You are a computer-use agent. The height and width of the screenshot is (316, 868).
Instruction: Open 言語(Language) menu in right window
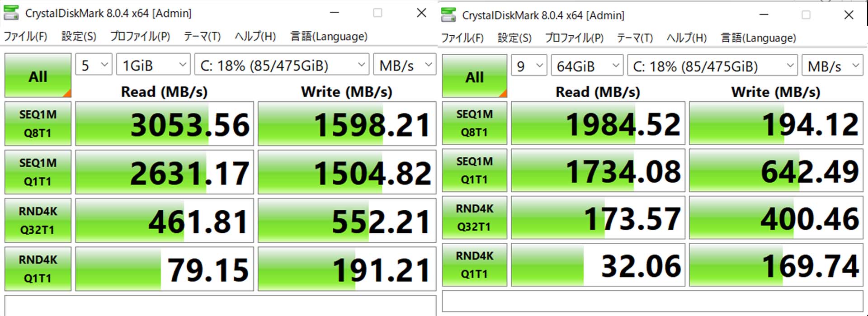(x=758, y=38)
